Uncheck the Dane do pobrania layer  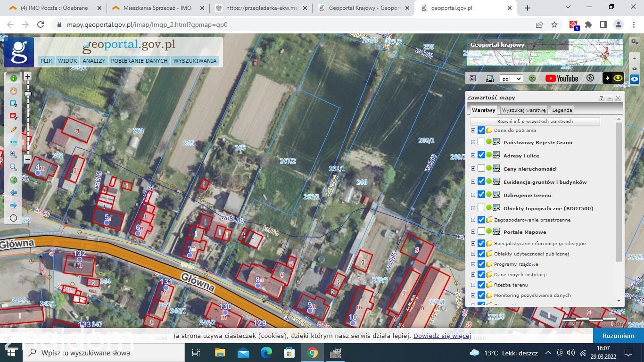point(481,130)
